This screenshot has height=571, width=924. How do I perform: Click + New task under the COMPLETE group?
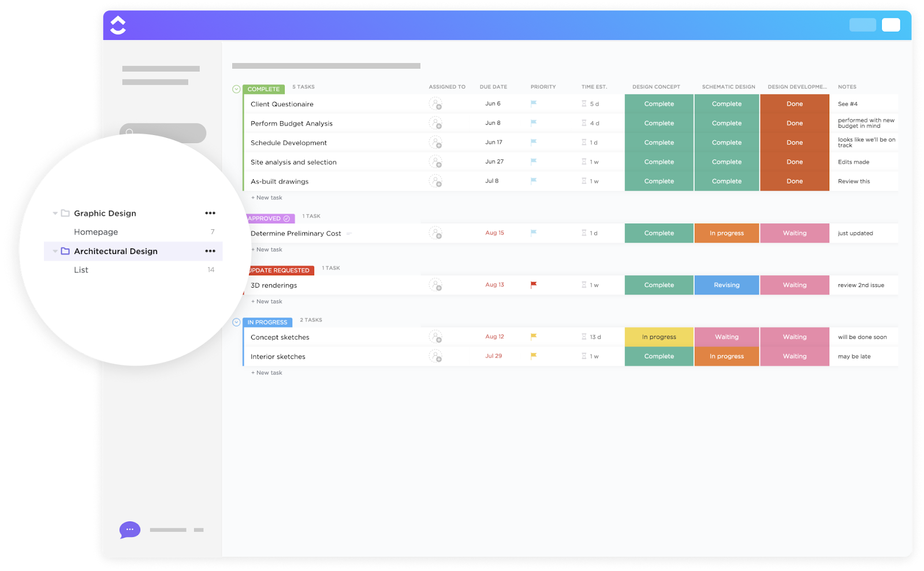tap(267, 197)
